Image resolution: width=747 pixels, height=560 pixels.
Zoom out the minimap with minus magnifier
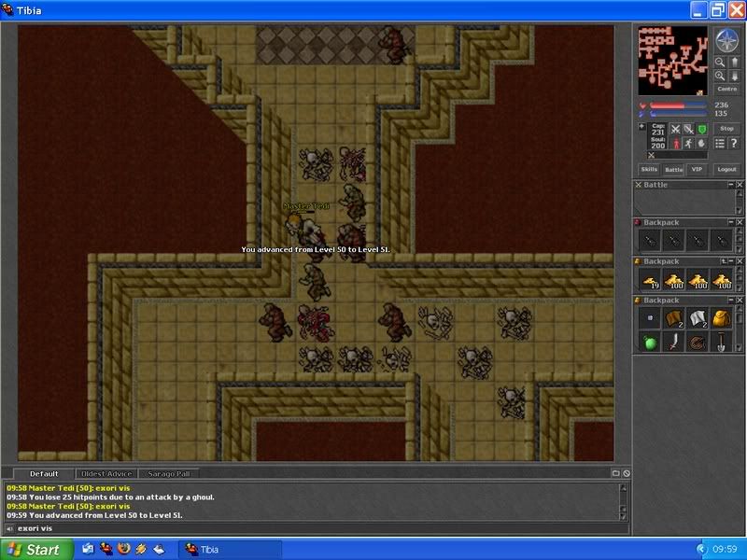point(719,63)
